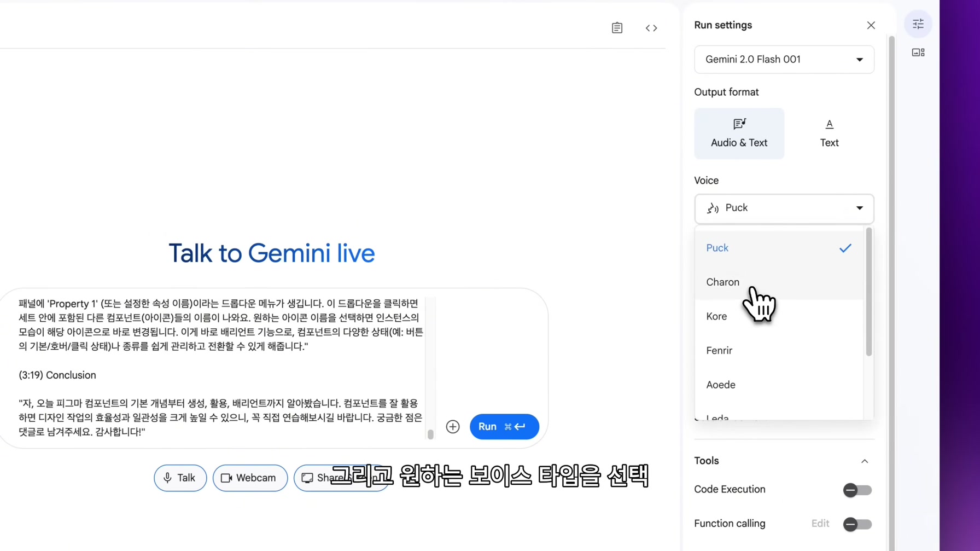980x551 pixels.
Task: Open the system instructions clipboard icon
Action: [617, 28]
